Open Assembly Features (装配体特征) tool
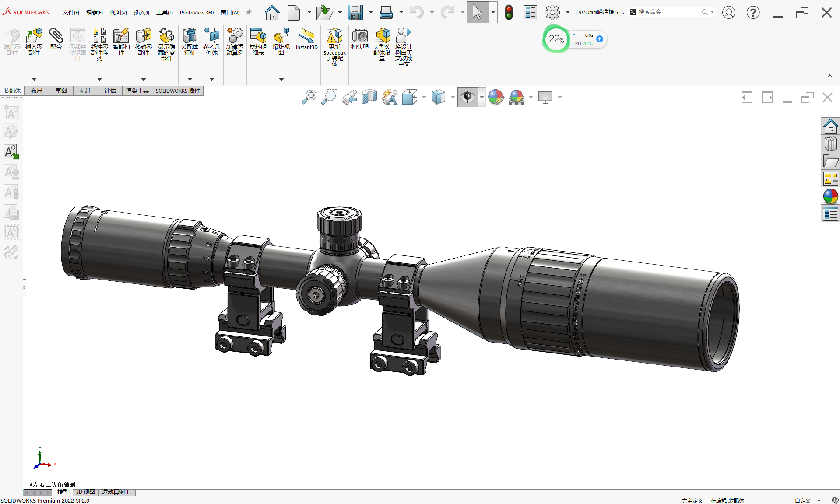840x504 pixels. click(190, 42)
